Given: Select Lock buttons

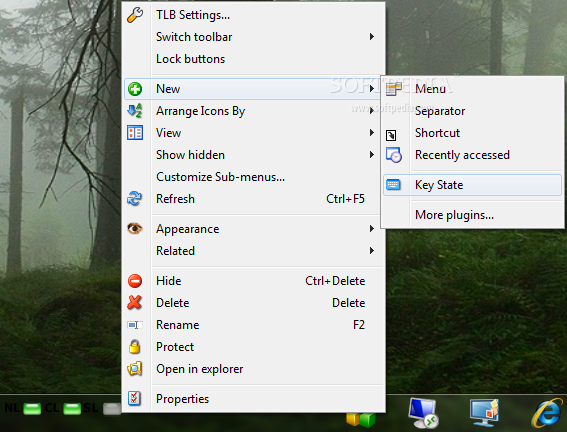Looking at the screenshot, I should tap(253, 59).
